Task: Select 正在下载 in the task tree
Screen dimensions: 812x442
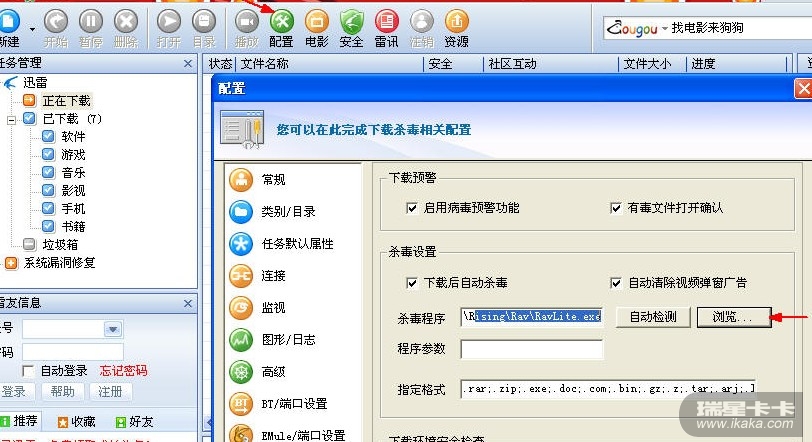Action: click(67, 100)
